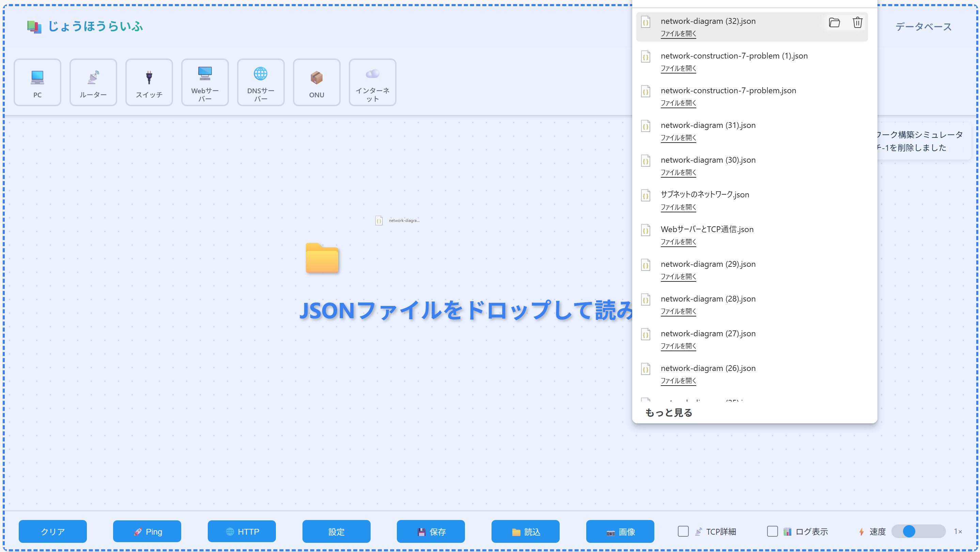The width and height of the screenshot is (980, 552).
Task: Open file link under WebサーバーとTCP通信.json
Action: coord(678,242)
